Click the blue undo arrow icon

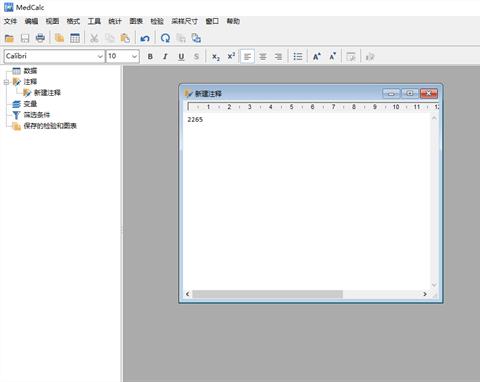[145, 38]
